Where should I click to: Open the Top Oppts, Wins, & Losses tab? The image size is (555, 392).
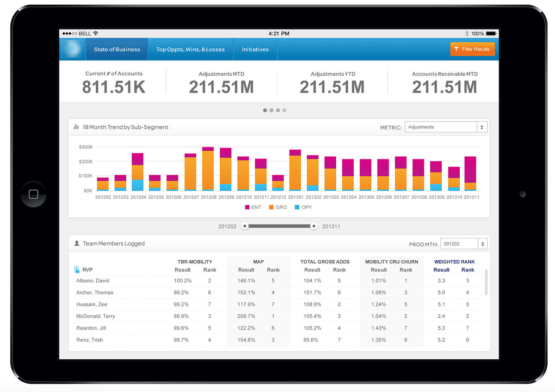point(190,49)
